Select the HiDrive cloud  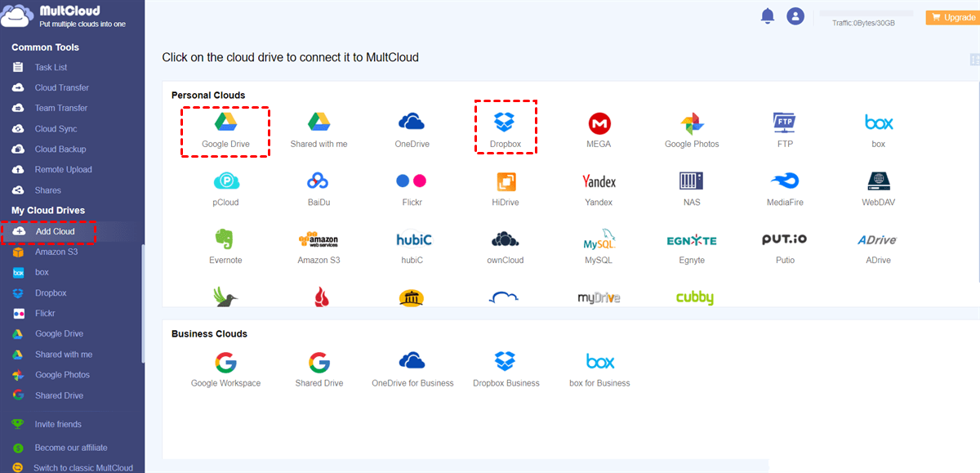click(x=505, y=189)
